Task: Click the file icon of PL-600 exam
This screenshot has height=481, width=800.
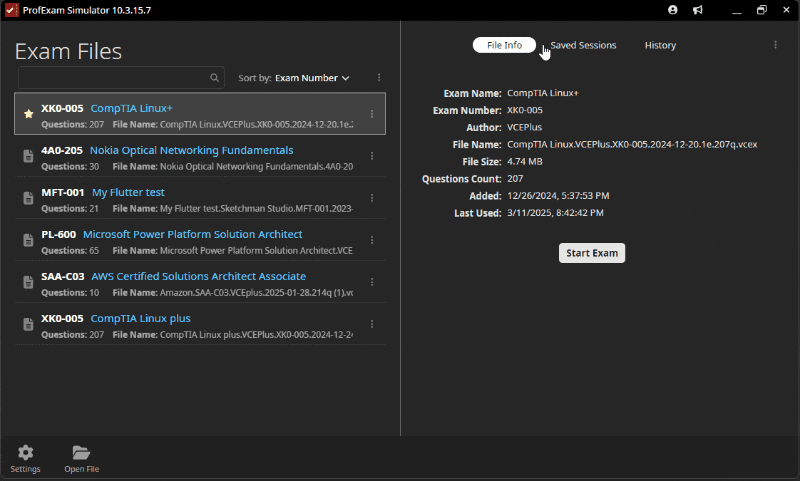Action: tap(29, 240)
